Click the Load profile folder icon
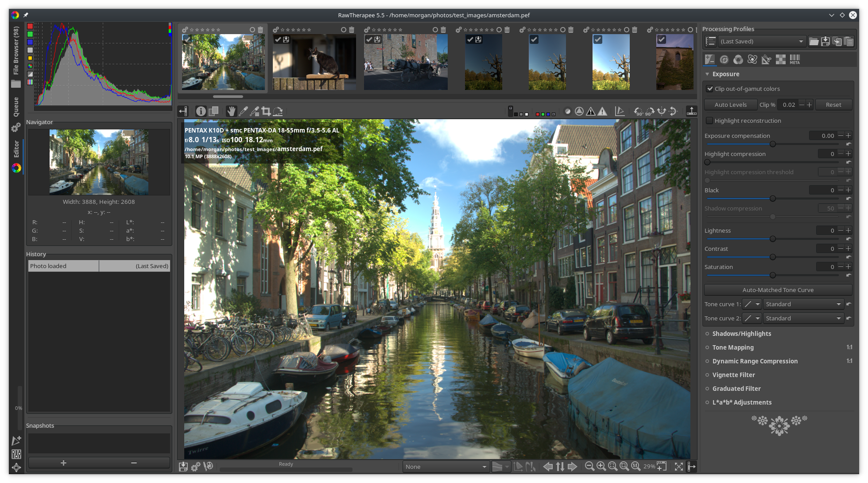The image size is (868, 483). click(x=814, y=42)
